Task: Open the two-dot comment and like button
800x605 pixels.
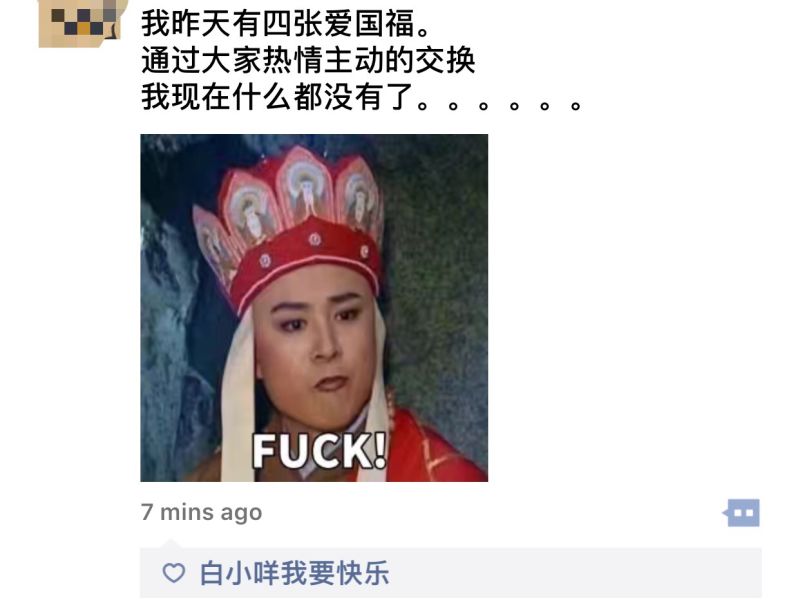Action: coord(741,513)
